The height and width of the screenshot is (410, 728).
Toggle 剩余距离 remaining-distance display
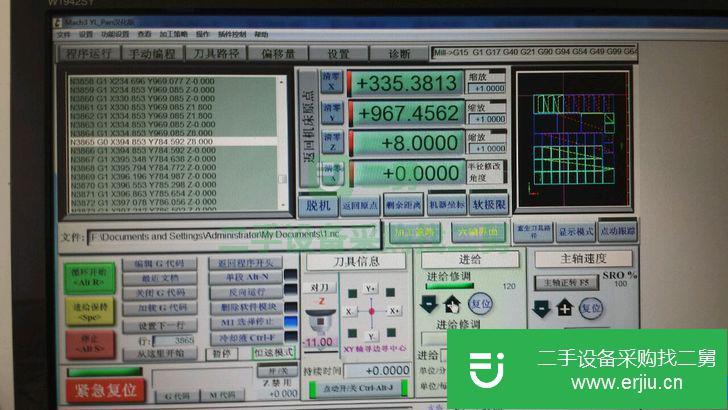[403, 205]
